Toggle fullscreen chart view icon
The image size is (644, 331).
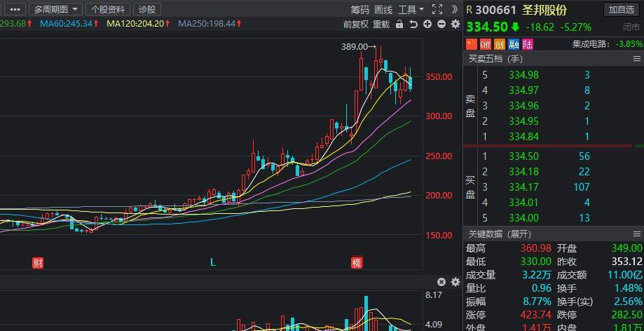pos(437,9)
